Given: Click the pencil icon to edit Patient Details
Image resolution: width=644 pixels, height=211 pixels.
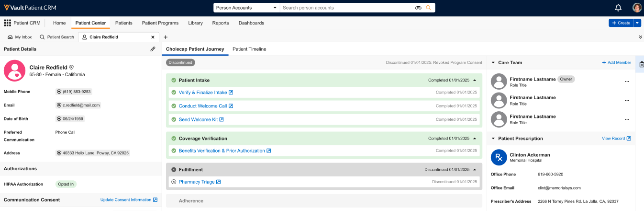Looking at the screenshot, I should [153, 49].
